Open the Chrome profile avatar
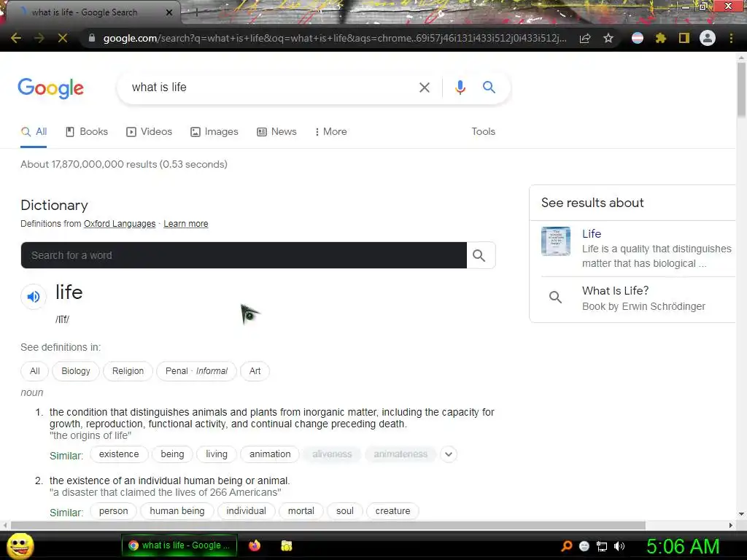 tap(708, 38)
